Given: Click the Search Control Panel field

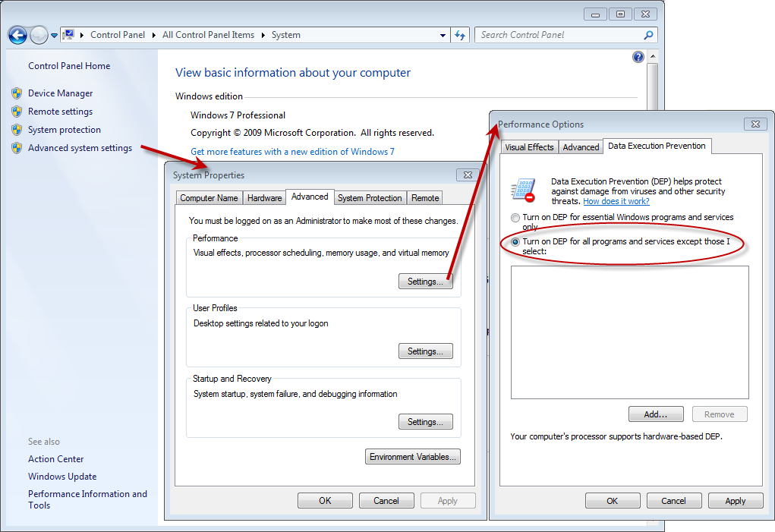Looking at the screenshot, I should click(566, 35).
